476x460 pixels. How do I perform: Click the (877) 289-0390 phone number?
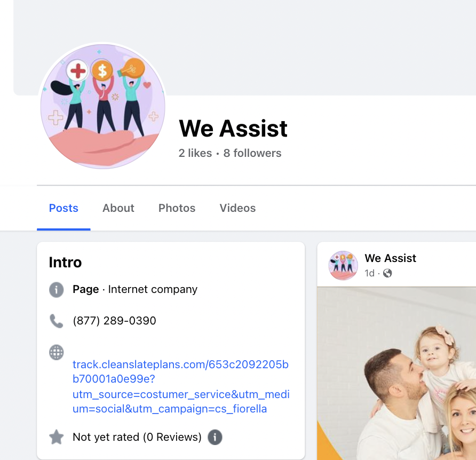(114, 321)
